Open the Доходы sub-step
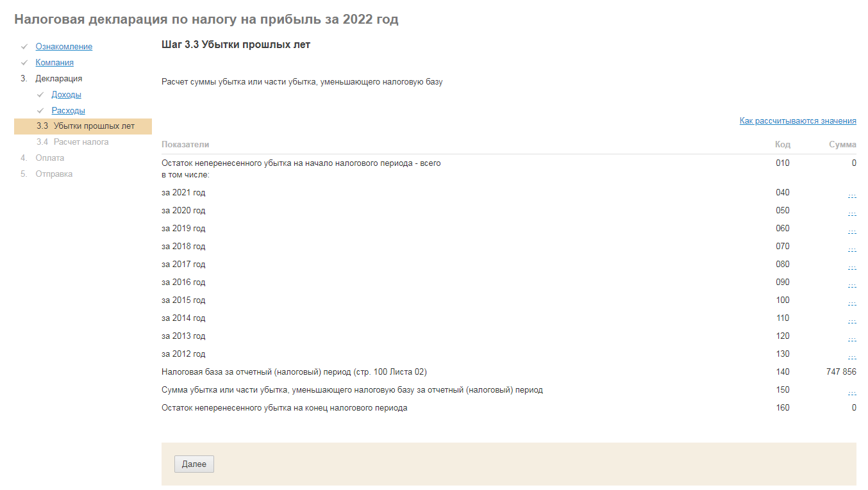Screen dimensions: 868x490 click(x=66, y=95)
